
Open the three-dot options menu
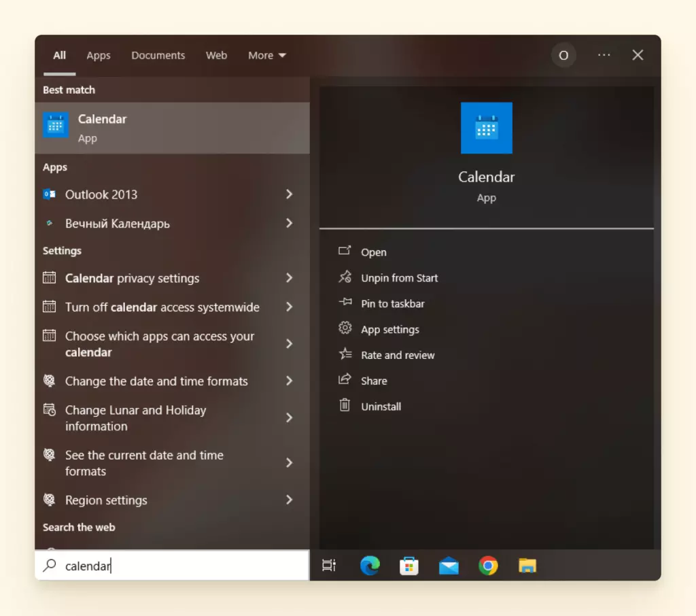604,55
